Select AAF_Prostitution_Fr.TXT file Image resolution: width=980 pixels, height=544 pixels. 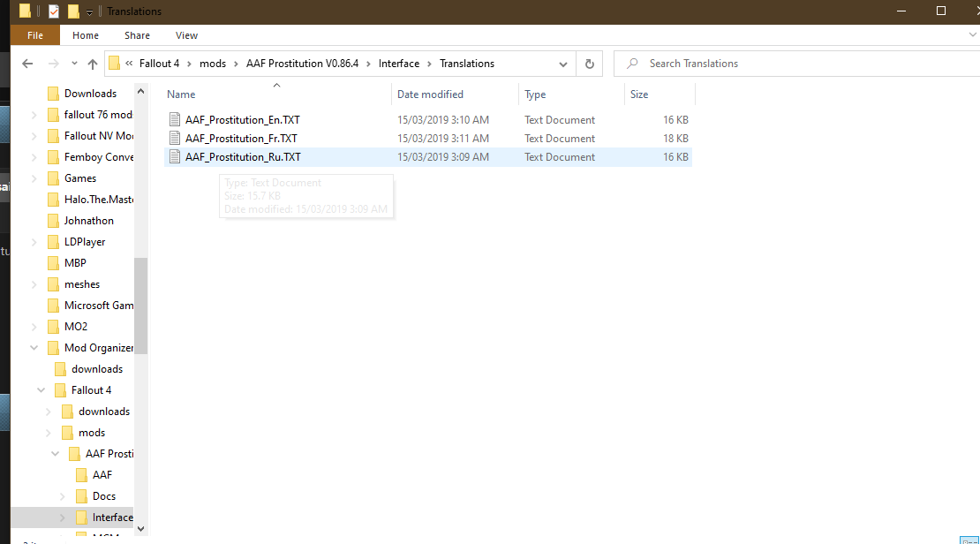[428, 139]
